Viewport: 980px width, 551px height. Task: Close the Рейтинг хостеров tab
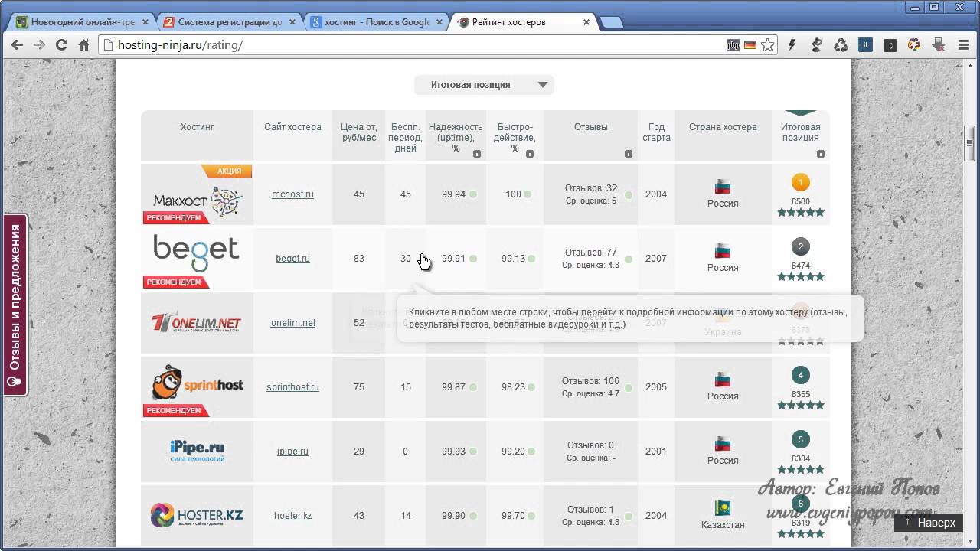(586, 22)
